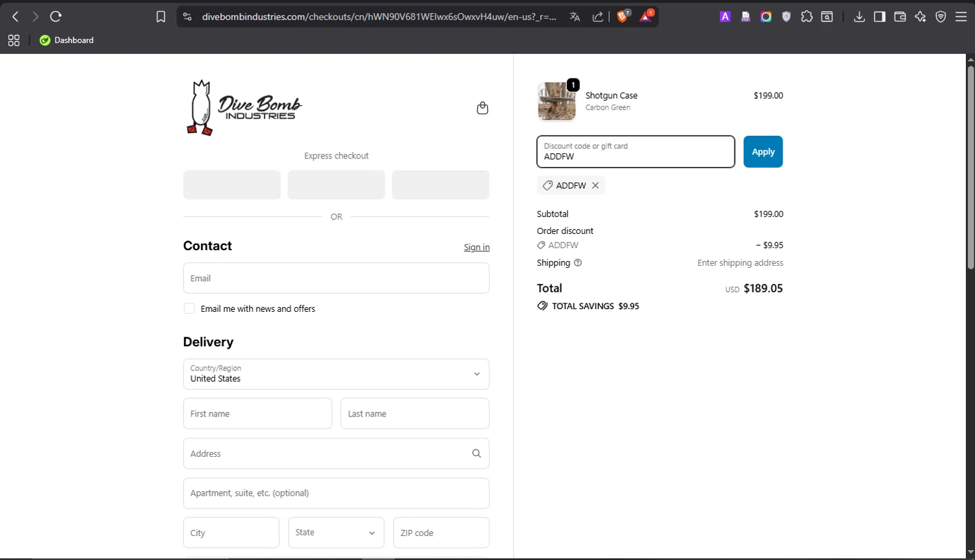
Task: Open Brave Shields lion icon
Action: click(x=623, y=17)
